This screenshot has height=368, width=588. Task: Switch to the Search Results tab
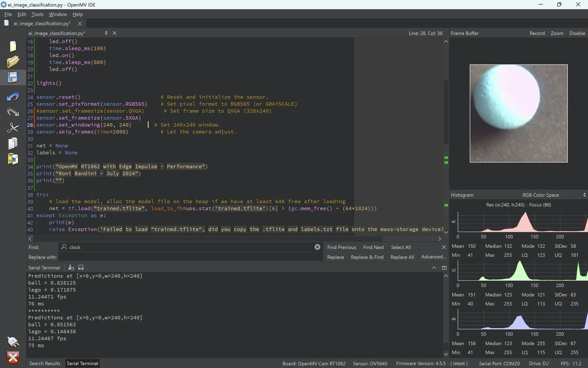(x=45, y=364)
